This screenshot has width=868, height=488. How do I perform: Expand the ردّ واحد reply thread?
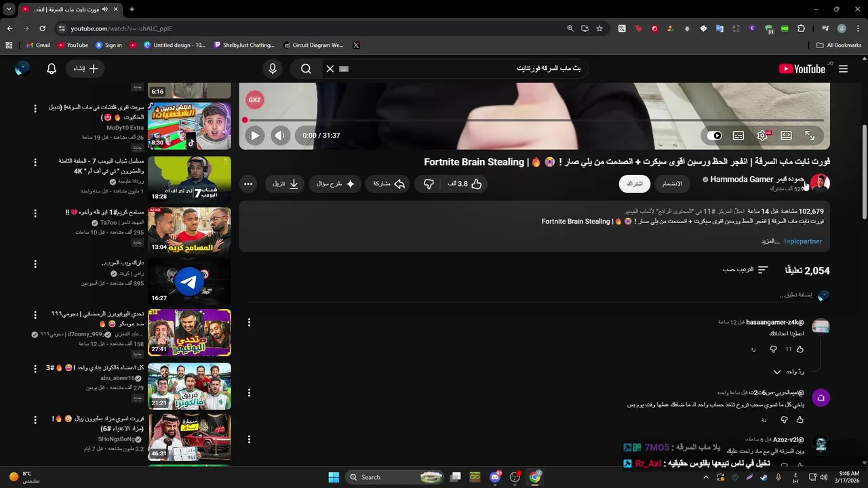789,371
